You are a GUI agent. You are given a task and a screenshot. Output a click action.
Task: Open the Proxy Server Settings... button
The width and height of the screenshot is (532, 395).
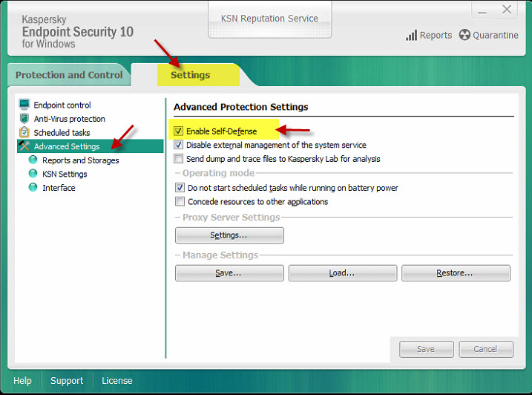pos(229,235)
